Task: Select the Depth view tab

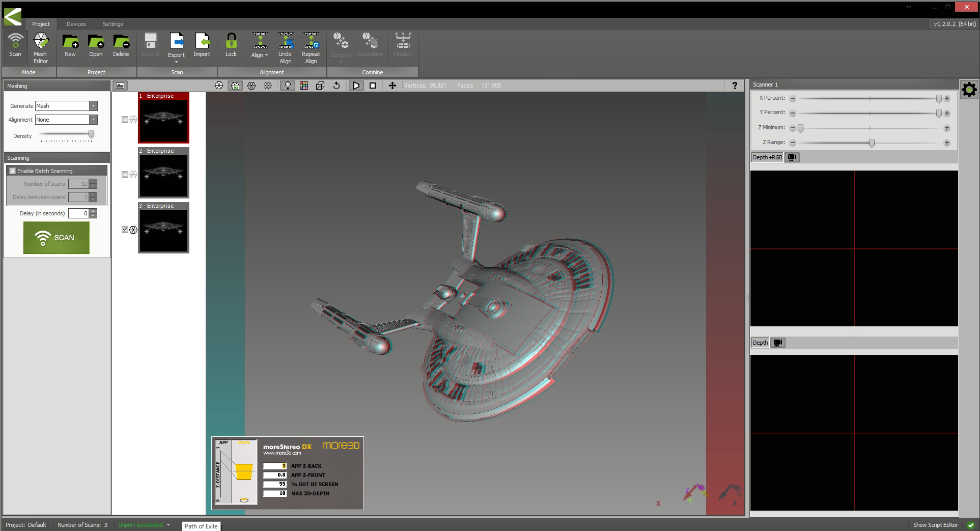Action: click(760, 343)
